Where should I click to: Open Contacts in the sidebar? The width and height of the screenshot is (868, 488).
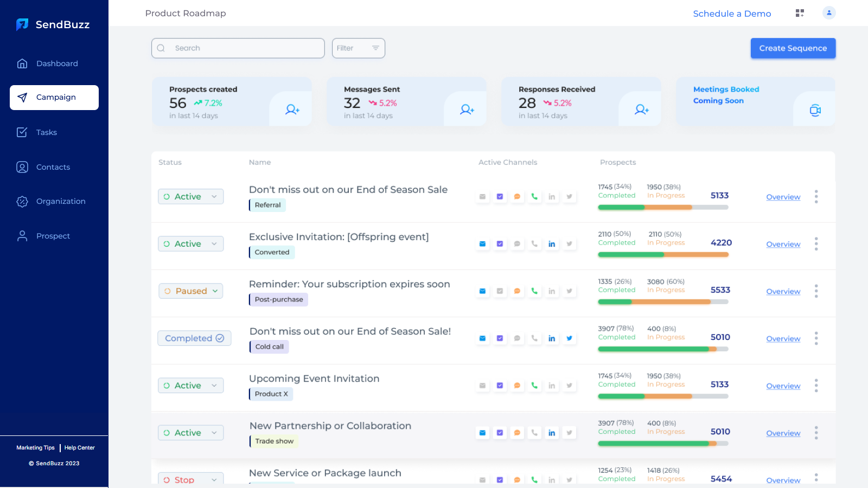point(53,167)
